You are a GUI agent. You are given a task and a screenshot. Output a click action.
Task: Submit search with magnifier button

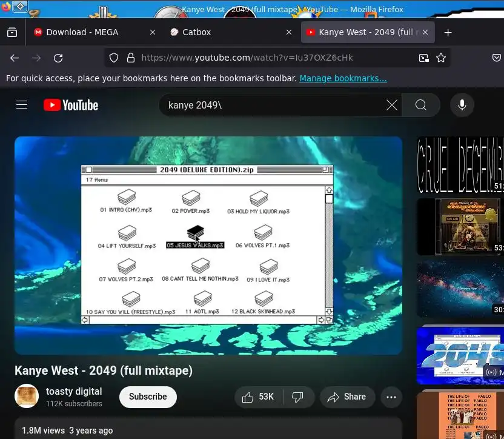tap(421, 105)
